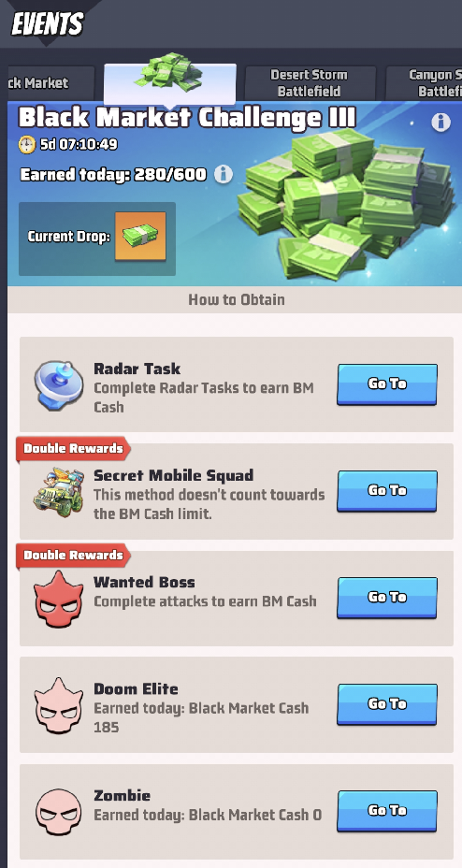Tap the Doom Elite pink mask icon
Image resolution: width=462 pixels, height=868 pixels.
tap(59, 706)
